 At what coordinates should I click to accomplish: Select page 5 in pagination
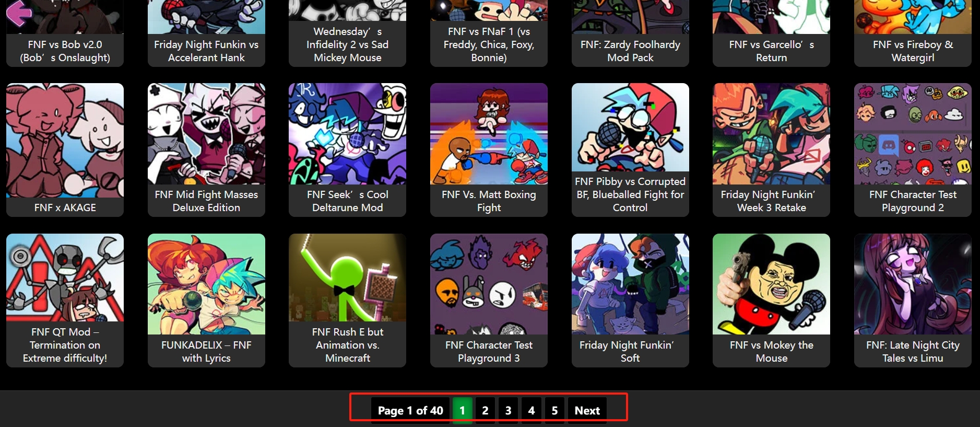pyautogui.click(x=554, y=410)
